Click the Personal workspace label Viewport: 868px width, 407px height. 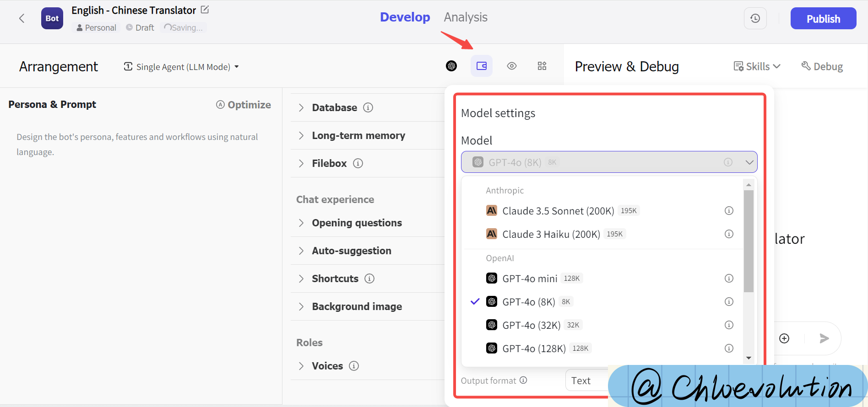[97, 28]
